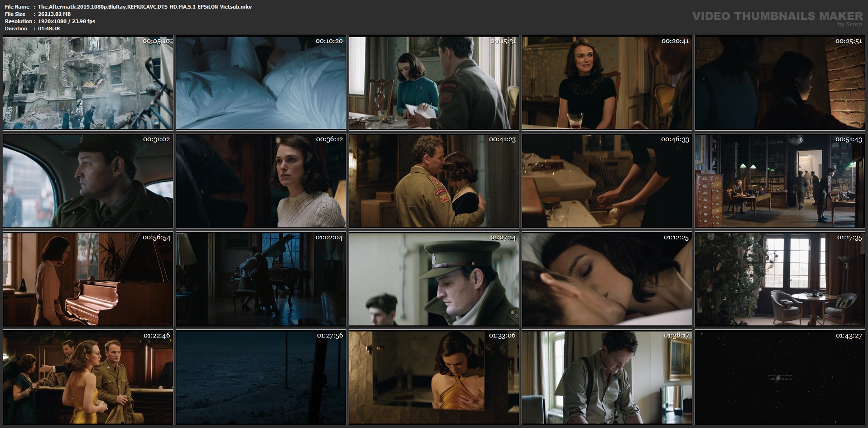The height and width of the screenshot is (428, 868).
Task: Open the thumbnail stamped 00:05:10
Action: pos(88,83)
